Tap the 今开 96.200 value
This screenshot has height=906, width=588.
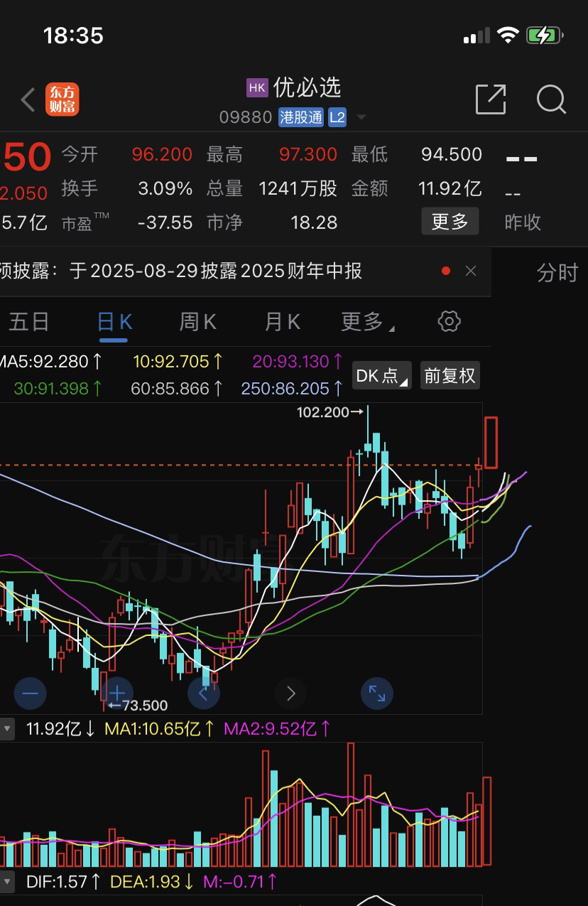point(162,154)
